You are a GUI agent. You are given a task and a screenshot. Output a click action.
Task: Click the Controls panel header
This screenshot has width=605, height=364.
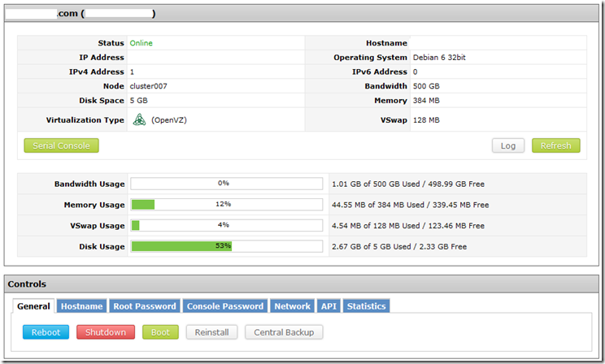click(302, 284)
